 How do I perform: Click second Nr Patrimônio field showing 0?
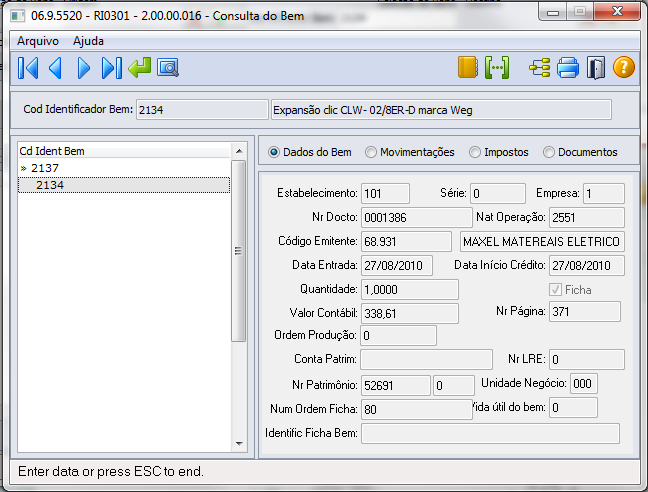(454, 385)
